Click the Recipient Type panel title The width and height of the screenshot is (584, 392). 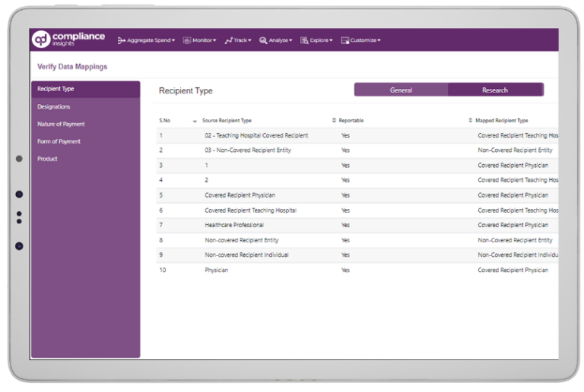(x=186, y=90)
